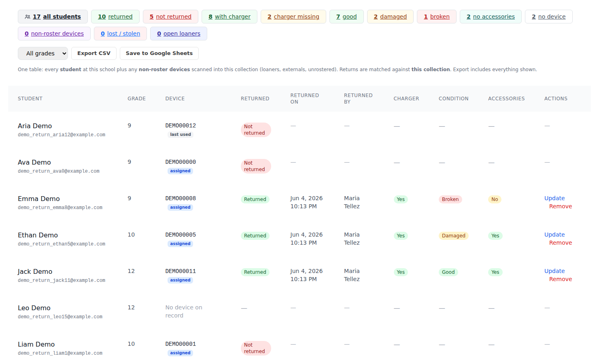Image resolution: width=599 pixels, height=364 pixels.
Task: Click device ID DEMO00012
Action: [x=181, y=126]
